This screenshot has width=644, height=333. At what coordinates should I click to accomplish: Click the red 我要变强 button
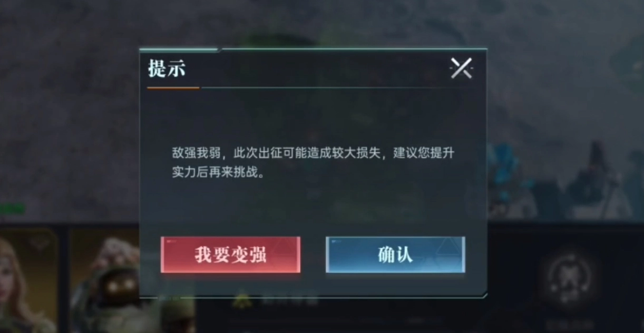(x=230, y=254)
